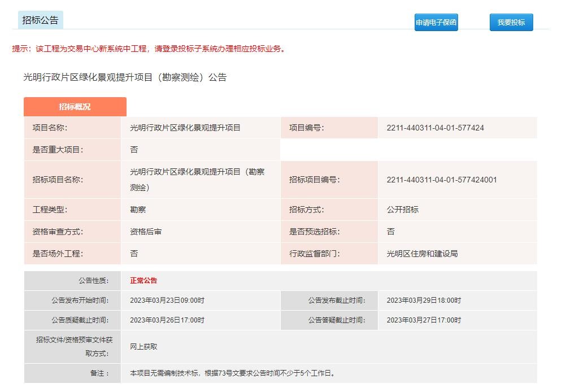566x392 pixels.
Task: Click the red 提示 notice text
Action: (150, 49)
